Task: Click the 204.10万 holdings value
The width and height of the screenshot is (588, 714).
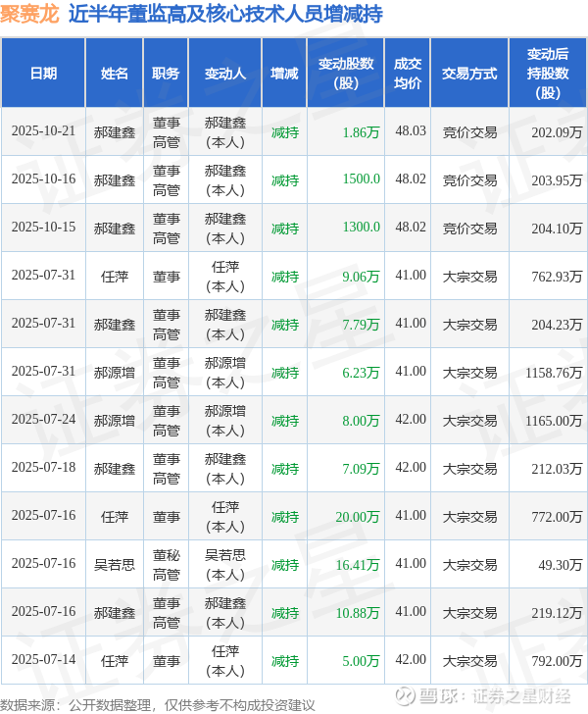Action: coord(557,229)
